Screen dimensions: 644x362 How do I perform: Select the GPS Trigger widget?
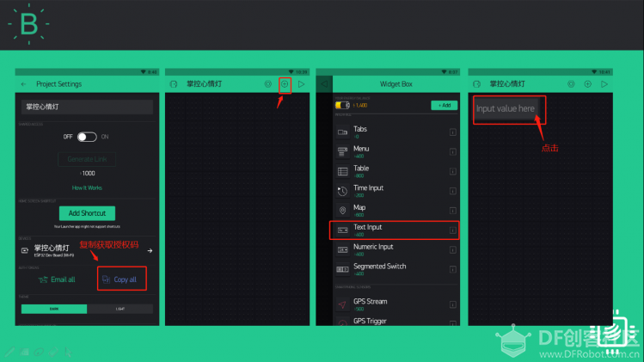coord(396,322)
